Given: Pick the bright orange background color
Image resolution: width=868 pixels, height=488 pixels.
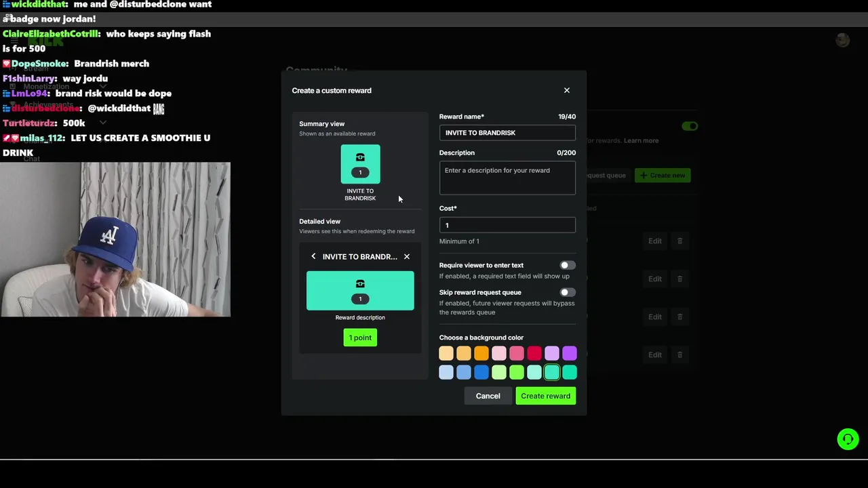Looking at the screenshot, I should click(x=481, y=353).
